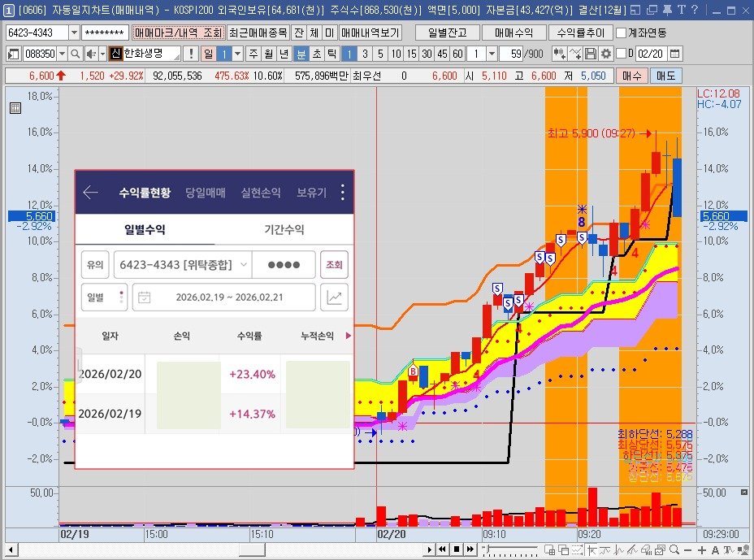This screenshot has height=560, width=754.
Task: Open the three-dot more menu in the profit panel
Action: [342, 193]
